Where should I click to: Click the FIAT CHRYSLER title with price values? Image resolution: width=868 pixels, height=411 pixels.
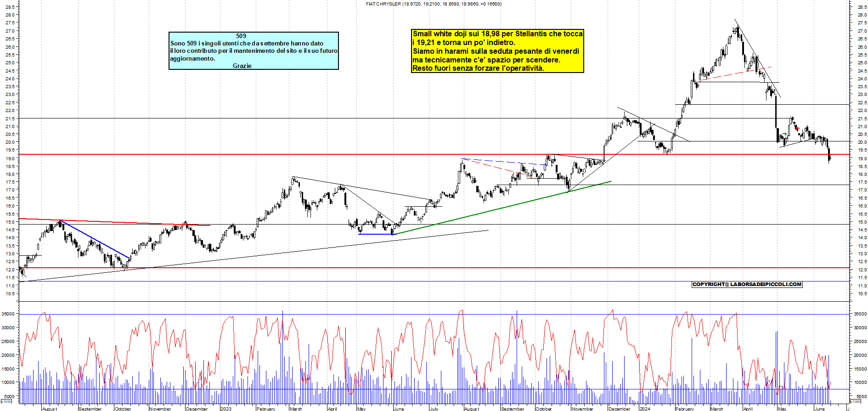tap(434, 4)
